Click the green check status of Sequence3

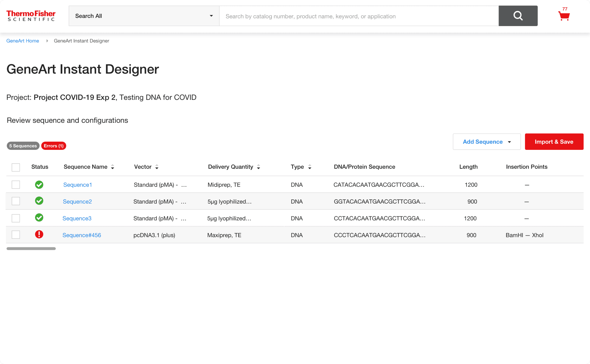[x=39, y=218]
